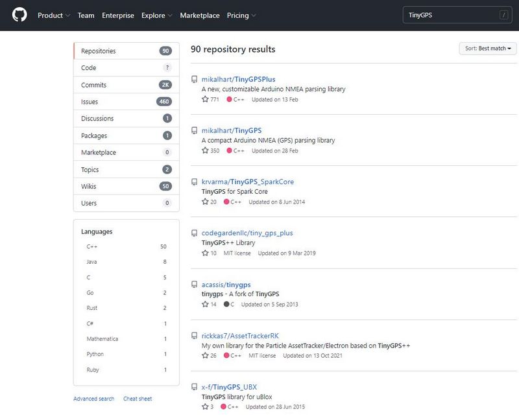Click repository icon beside mikalhart/TinyGPS
The image size is (519, 420).
click(194, 131)
